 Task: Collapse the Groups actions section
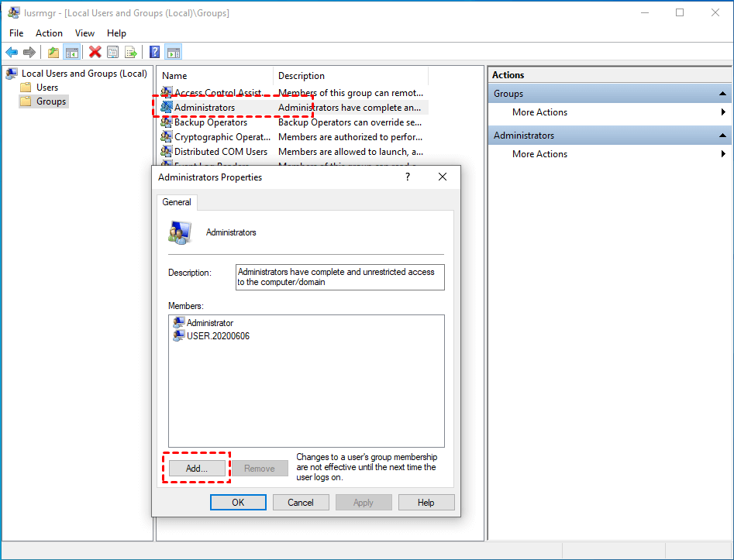[723, 94]
